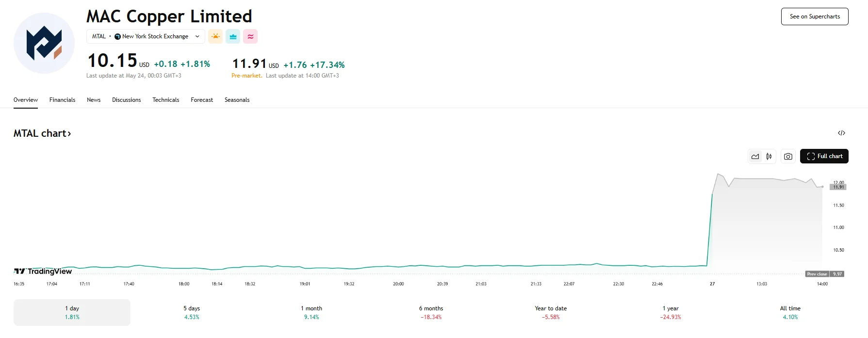The width and height of the screenshot is (868, 338).
Task: Click the pink waves badge icon
Action: click(x=250, y=36)
